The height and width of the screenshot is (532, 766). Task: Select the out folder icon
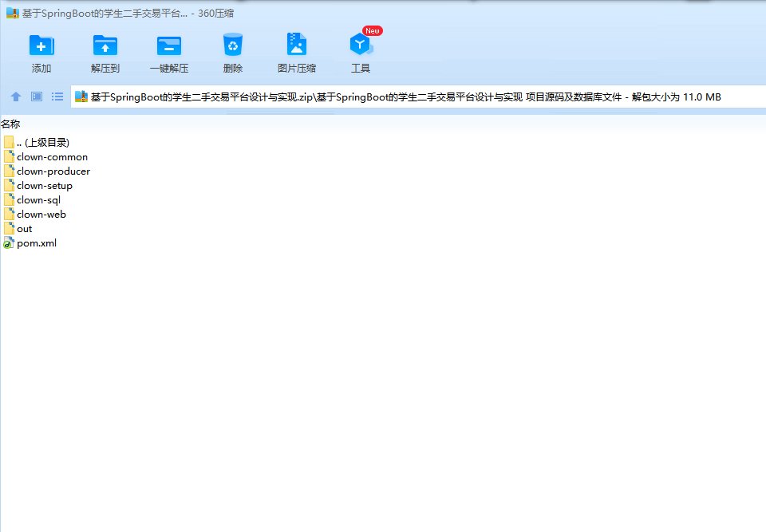click(x=9, y=228)
